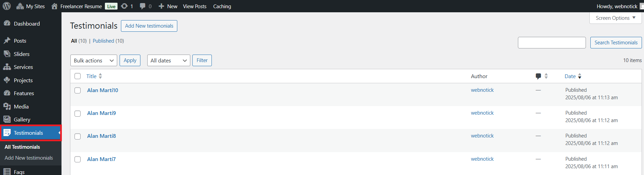Click the comments bubble icon in admin bar
The height and width of the screenshot is (175, 644).
point(143,6)
